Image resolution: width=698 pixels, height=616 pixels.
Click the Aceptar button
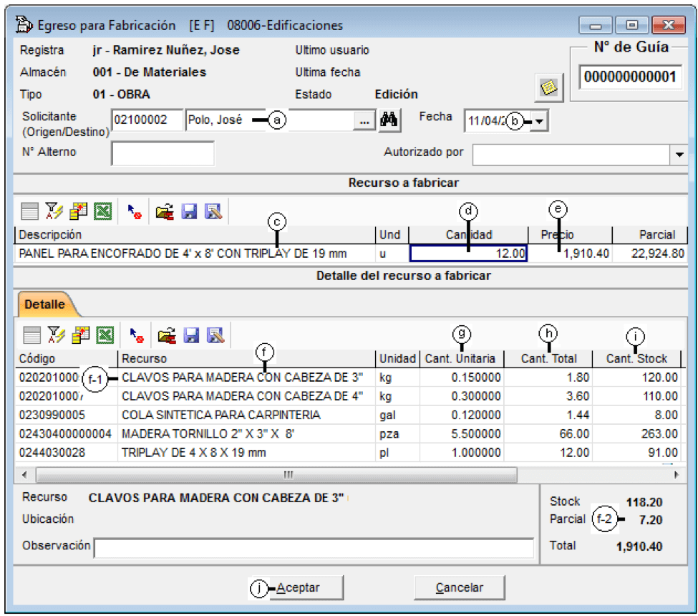point(299,587)
